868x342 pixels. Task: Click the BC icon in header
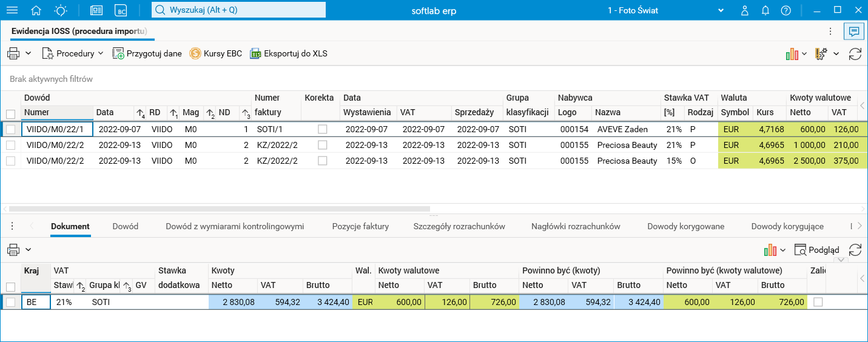(121, 10)
